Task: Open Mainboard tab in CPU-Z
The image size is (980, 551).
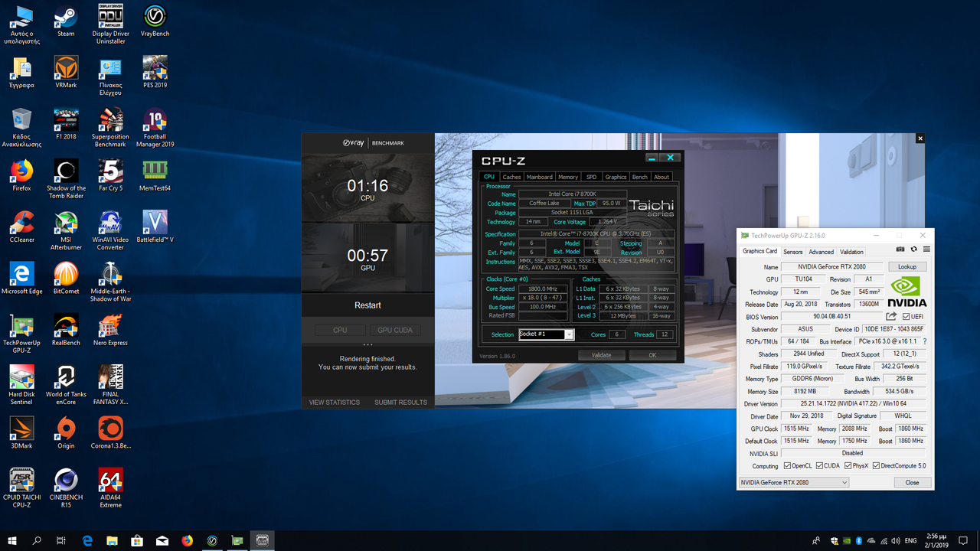Action: point(539,177)
